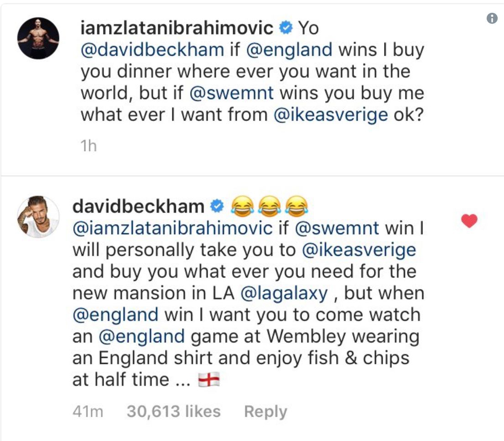Viewport: 504px width, 441px height.
Task: Open Zlatan Ibrahimovic's profile picture
Action: click(38, 38)
